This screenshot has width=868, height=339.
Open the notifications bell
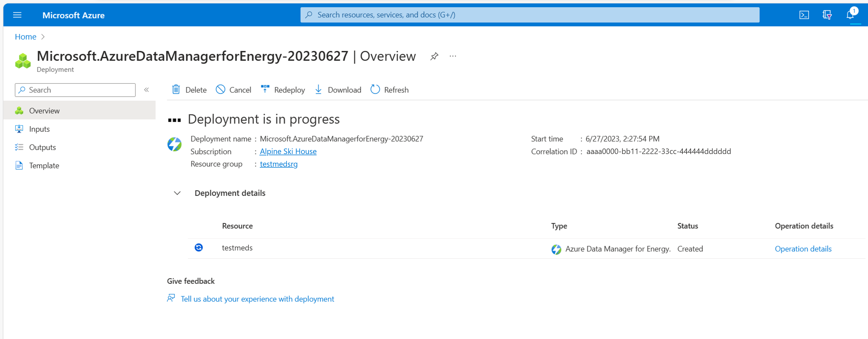pos(850,15)
